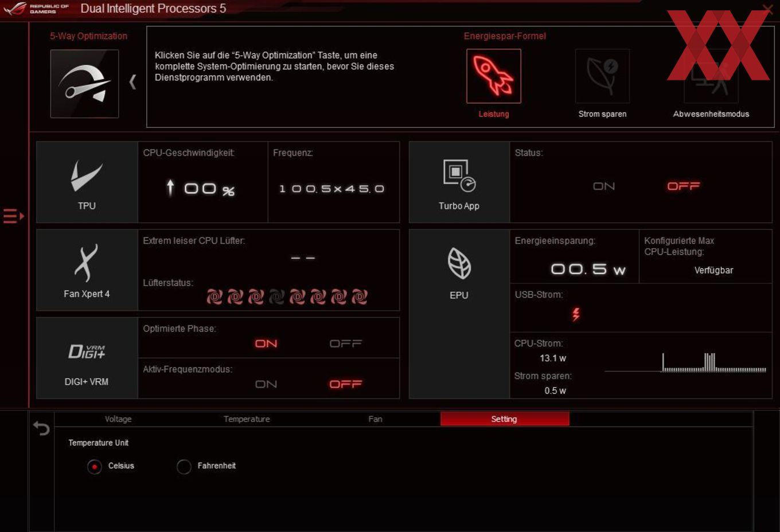
Task: Switch to the Fan tab
Action: (x=375, y=419)
